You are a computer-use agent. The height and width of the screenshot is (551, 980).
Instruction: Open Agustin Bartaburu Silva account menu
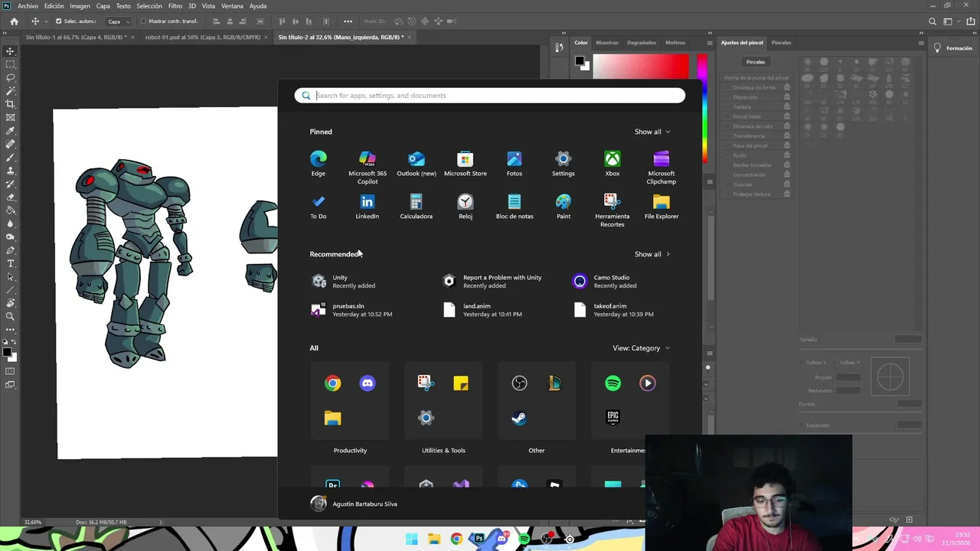coord(354,504)
